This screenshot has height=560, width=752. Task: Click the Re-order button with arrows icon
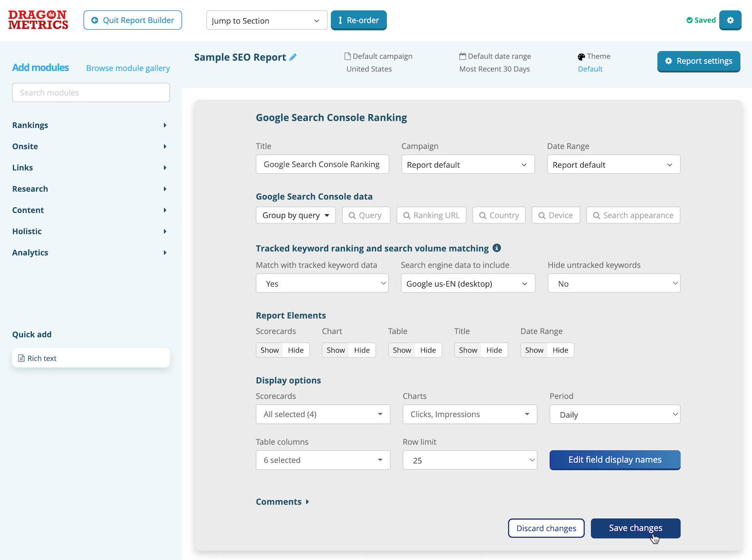coord(359,20)
